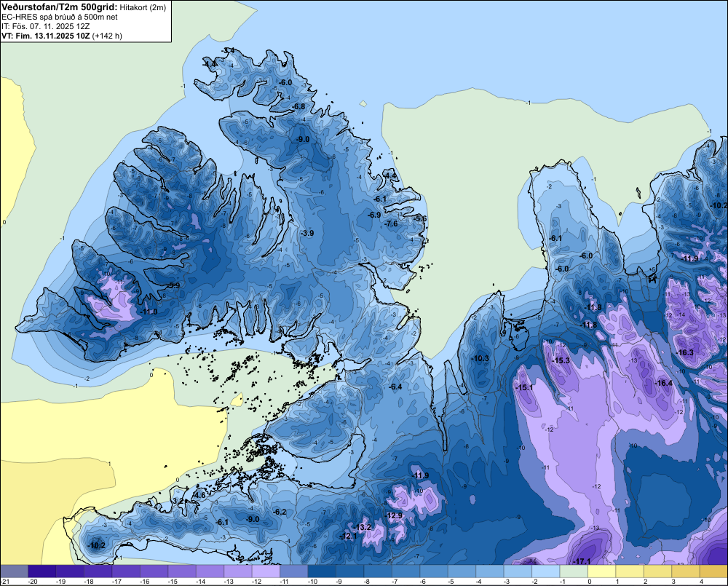The image size is (728, 586).
Task: Click the legend swatch labeled -14
Action: [x=210, y=571]
